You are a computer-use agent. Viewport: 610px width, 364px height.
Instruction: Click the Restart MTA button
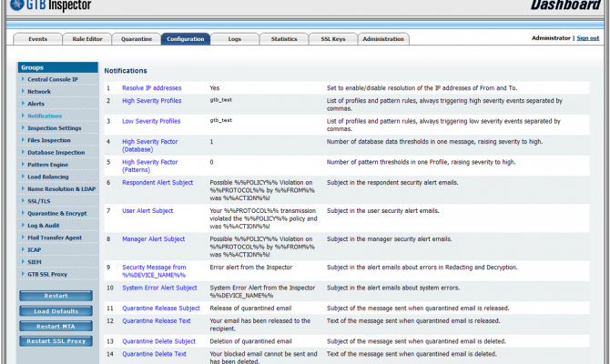[56, 327]
